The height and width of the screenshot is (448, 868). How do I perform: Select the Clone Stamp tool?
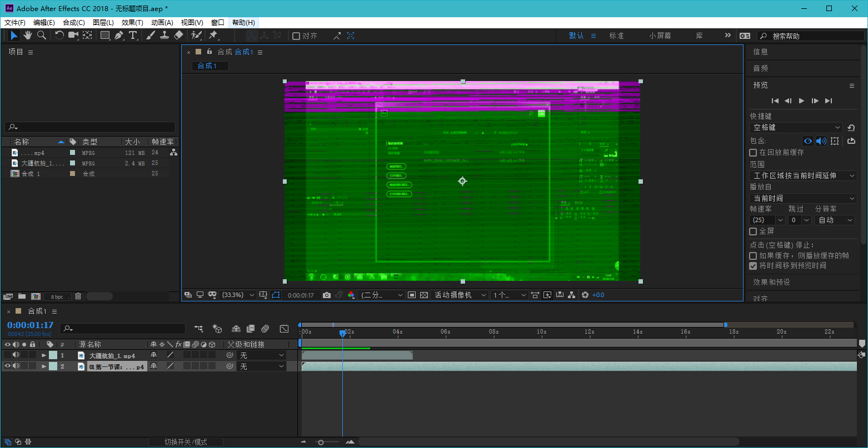tap(164, 36)
